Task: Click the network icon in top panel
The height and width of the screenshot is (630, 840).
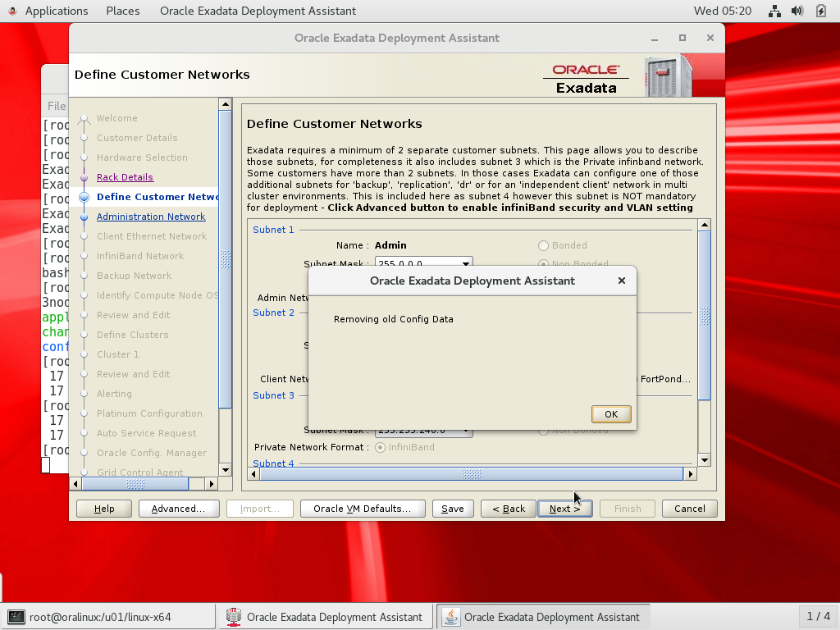Action: 774,11
